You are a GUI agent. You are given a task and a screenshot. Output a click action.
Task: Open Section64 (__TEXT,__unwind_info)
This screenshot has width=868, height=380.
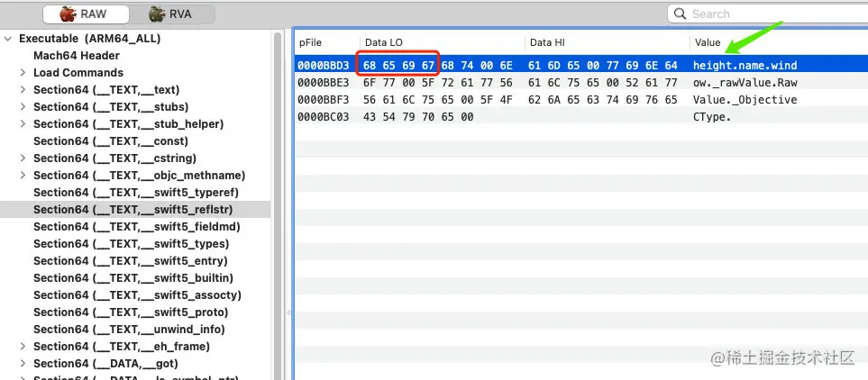129,330
